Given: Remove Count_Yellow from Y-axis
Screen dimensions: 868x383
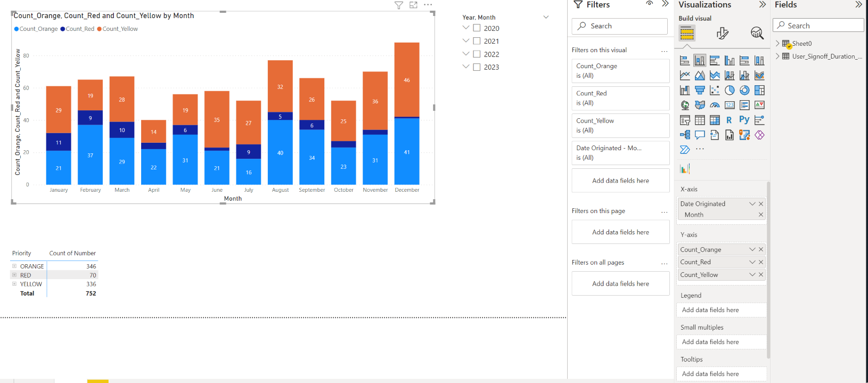Looking at the screenshot, I should point(761,275).
